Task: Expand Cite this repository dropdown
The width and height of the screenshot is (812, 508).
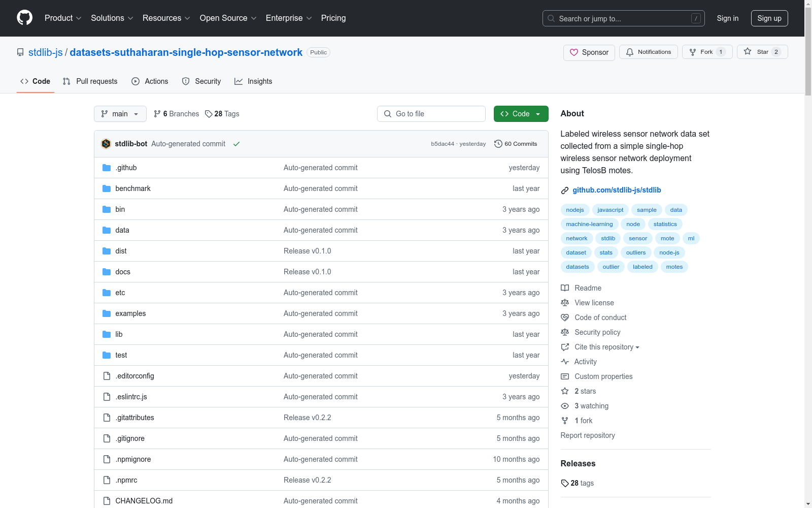Action: click(x=607, y=347)
